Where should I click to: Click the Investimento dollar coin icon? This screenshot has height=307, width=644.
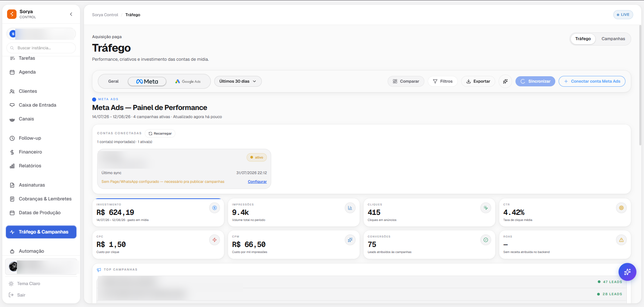tap(215, 208)
